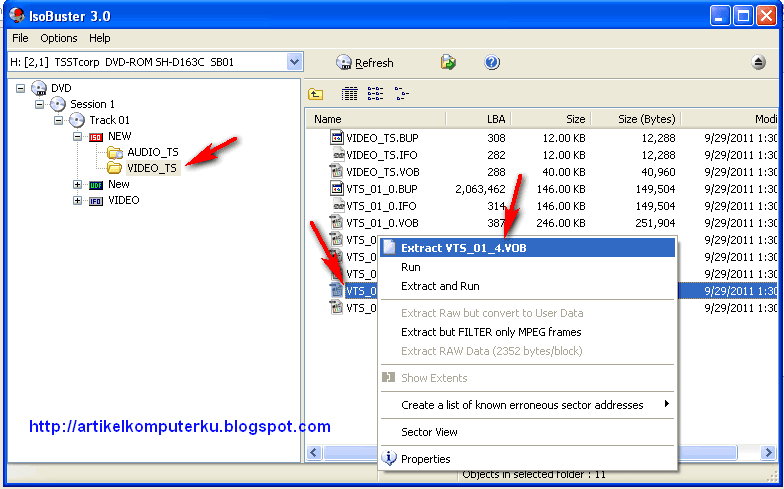Screen dimensions: 784x489
Task: Select VTS_01_0.VOB file
Action: pyautogui.click(x=382, y=223)
